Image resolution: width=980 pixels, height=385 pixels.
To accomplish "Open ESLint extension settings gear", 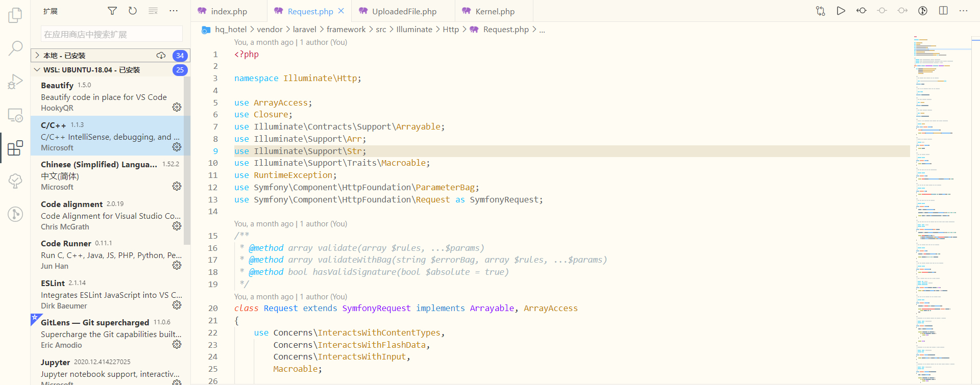I will (177, 305).
